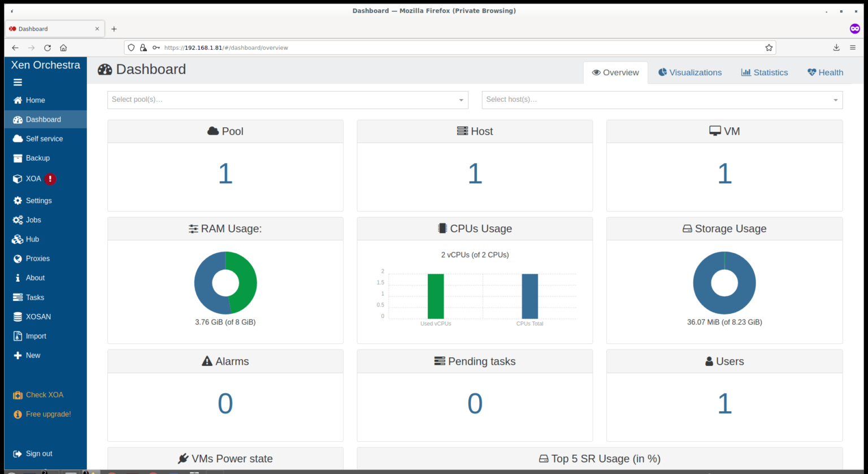Open Firefox application menu button

(x=853, y=48)
